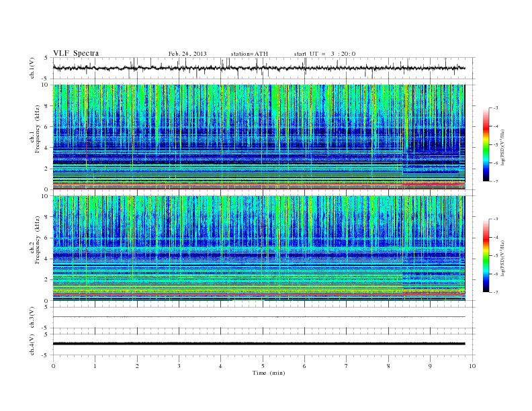Select the date text "Feb. 24, 2013"
Screen dimensions: 532x411
click(x=187, y=54)
